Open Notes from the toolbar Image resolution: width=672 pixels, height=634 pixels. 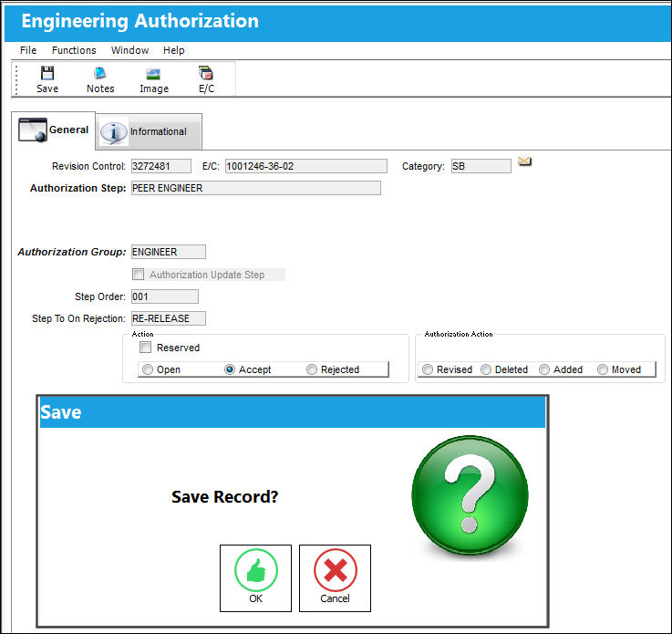[100, 79]
